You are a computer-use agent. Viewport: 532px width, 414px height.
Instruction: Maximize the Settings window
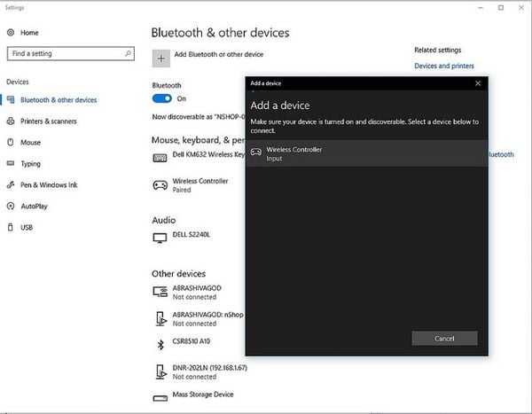501,7
